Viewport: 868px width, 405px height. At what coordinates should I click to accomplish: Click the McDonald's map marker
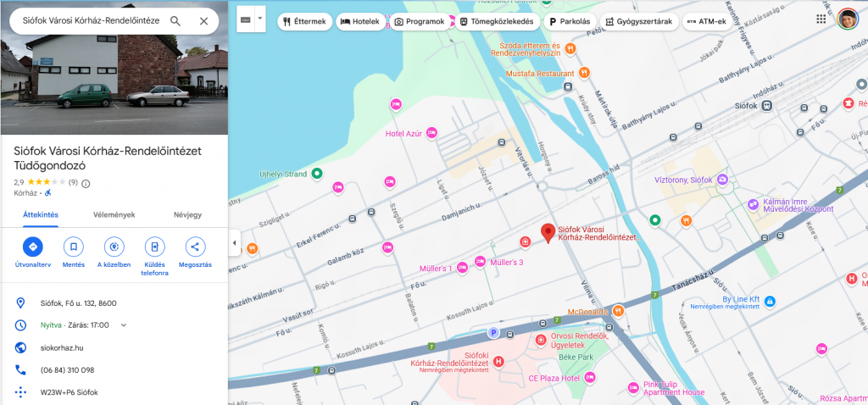[x=618, y=311]
